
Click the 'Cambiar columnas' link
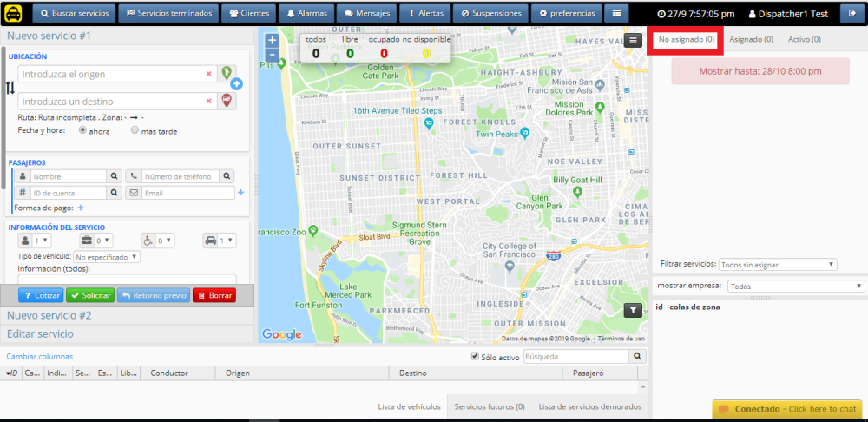tap(39, 357)
